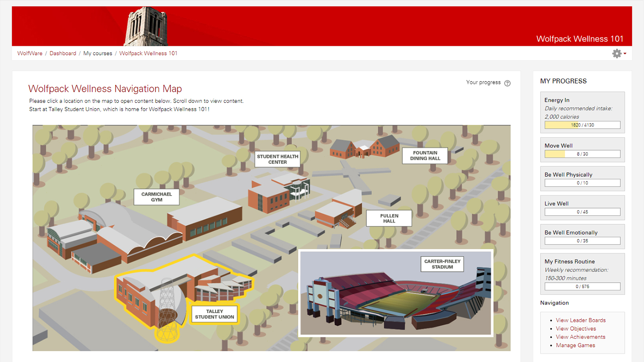Viewport: 644px width, 362px height.
Task: Click the Be Well Physically progress bar
Action: (x=583, y=183)
